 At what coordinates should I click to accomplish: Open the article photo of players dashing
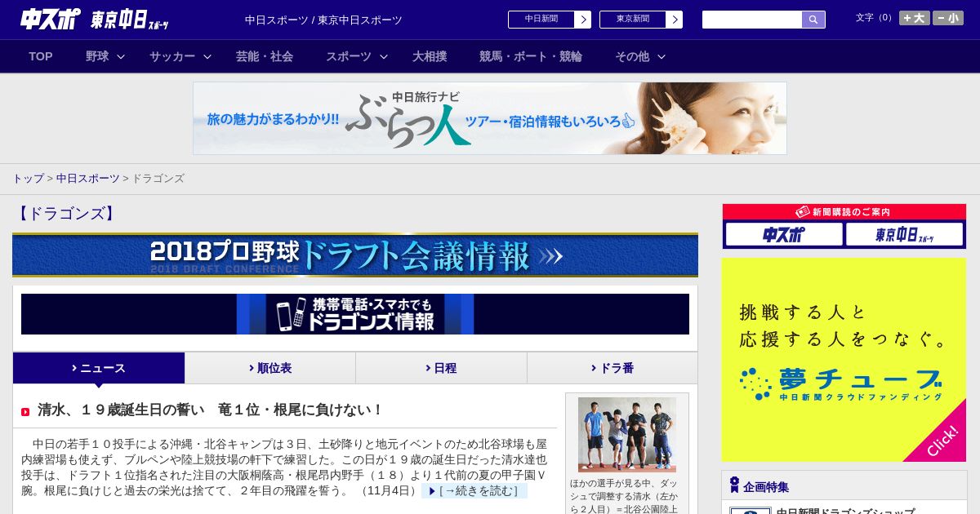click(x=627, y=435)
